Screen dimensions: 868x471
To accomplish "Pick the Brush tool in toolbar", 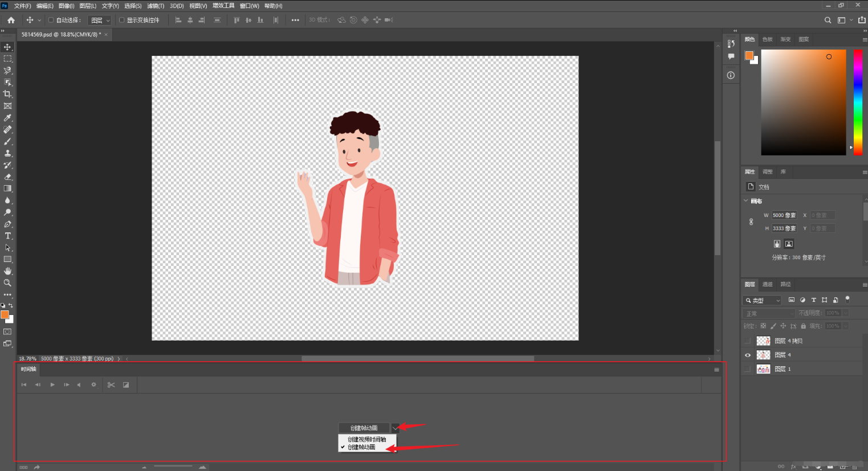I will pyautogui.click(x=7, y=141).
